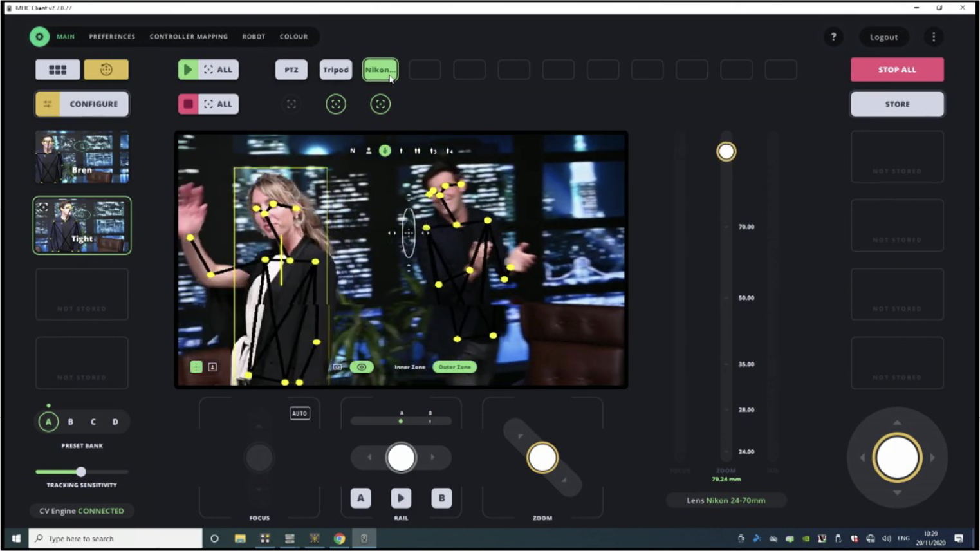Click the tracking target icon under Nikon
The image size is (980, 551).
click(380, 104)
